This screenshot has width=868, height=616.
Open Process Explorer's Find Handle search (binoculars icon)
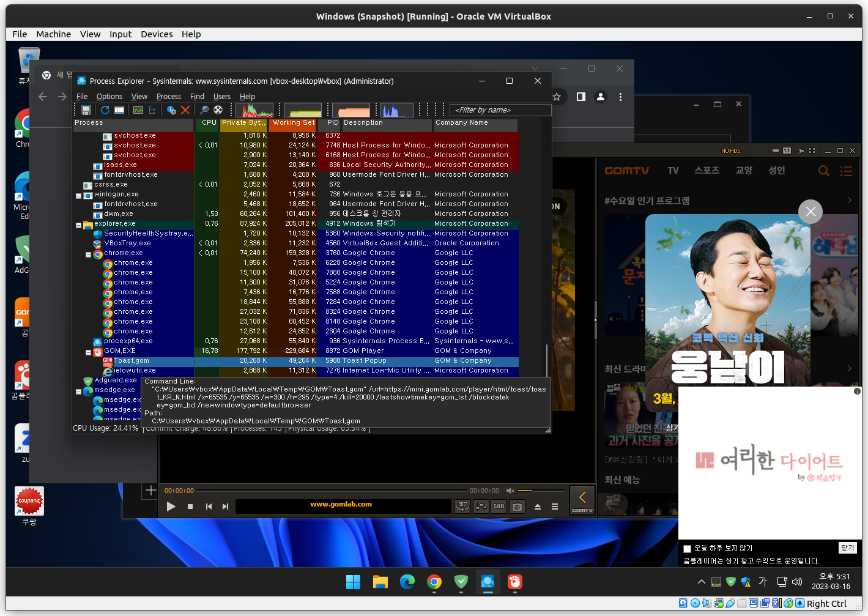click(x=204, y=110)
